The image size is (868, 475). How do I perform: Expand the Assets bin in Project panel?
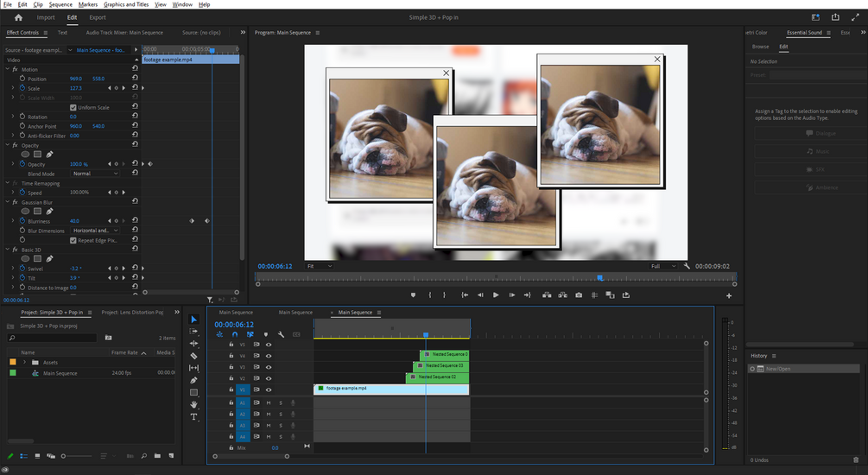click(x=24, y=363)
